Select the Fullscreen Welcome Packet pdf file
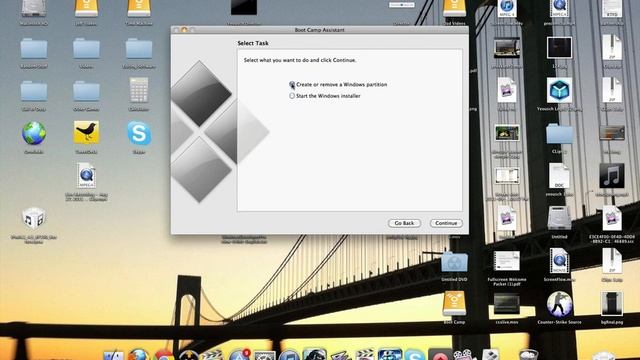640x360 pixels. tap(507, 261)
